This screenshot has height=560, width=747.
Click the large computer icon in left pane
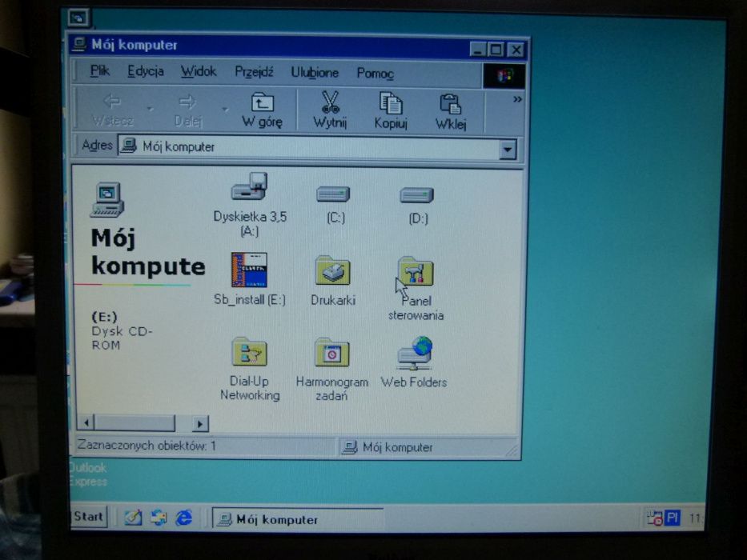pos(107,200)
